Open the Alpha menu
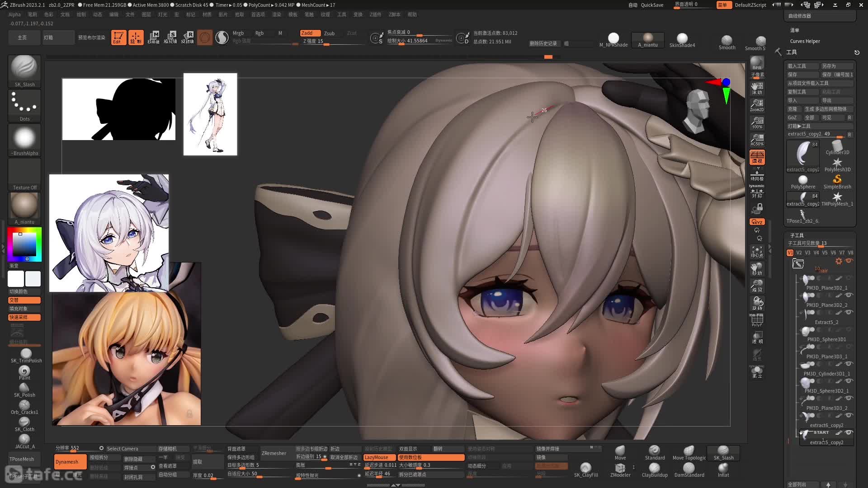Image resolution: width=868 pixels, height=488 pixels. [x=14, y=14]
